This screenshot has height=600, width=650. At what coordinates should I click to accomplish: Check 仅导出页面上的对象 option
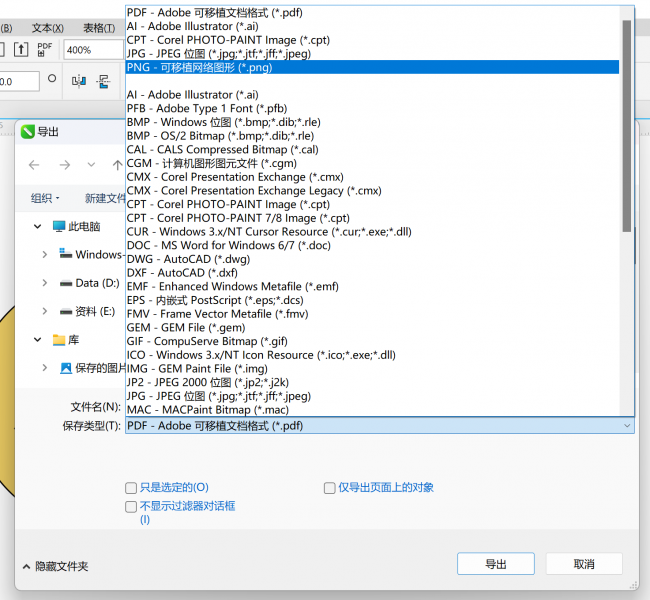[330, 488]
